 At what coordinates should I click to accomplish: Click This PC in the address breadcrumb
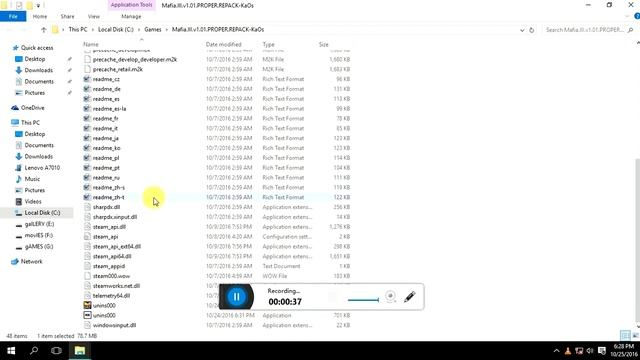[x=78, y=29]
